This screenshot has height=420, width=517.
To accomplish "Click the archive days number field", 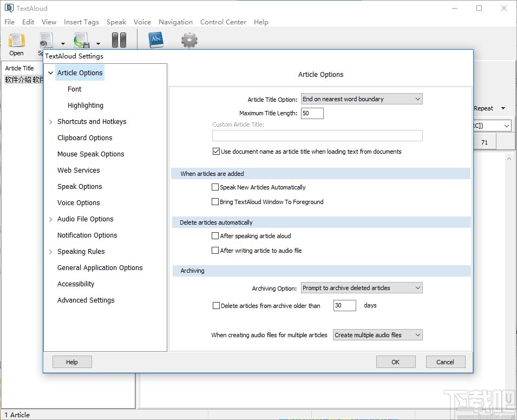I will coord(344,305).
